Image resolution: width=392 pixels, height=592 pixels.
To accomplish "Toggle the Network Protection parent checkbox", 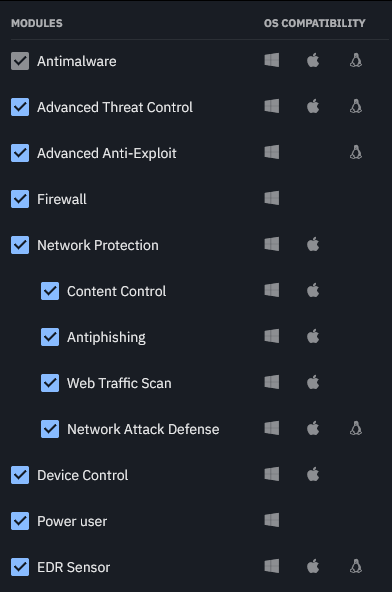I will click(20, 245).
